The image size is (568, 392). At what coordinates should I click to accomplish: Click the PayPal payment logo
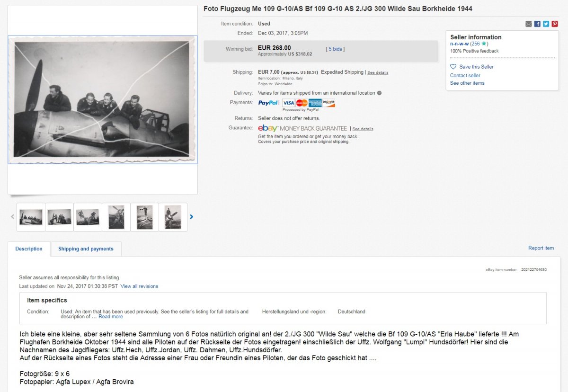click(x=268, y=103)
